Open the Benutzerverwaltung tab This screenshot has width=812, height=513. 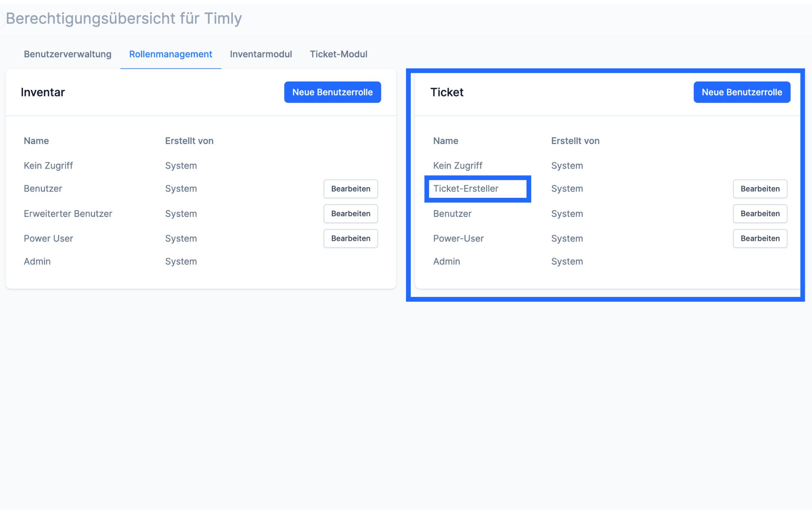(67, 54)
